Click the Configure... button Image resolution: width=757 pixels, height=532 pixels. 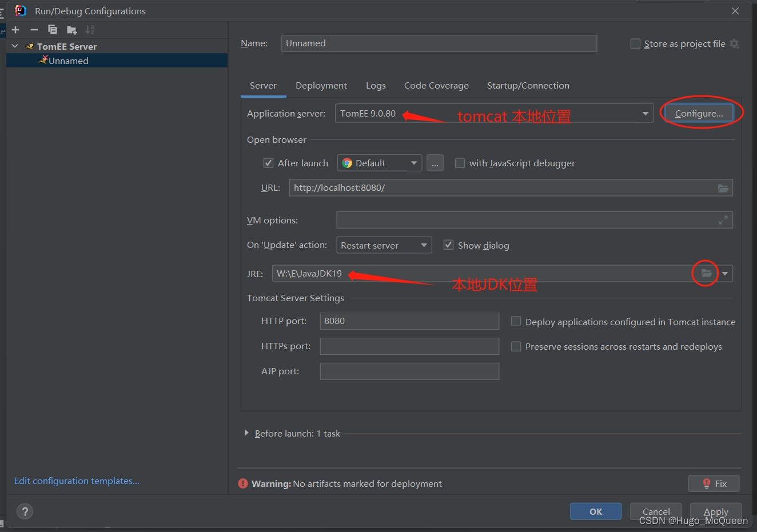[x=699, y=113]
